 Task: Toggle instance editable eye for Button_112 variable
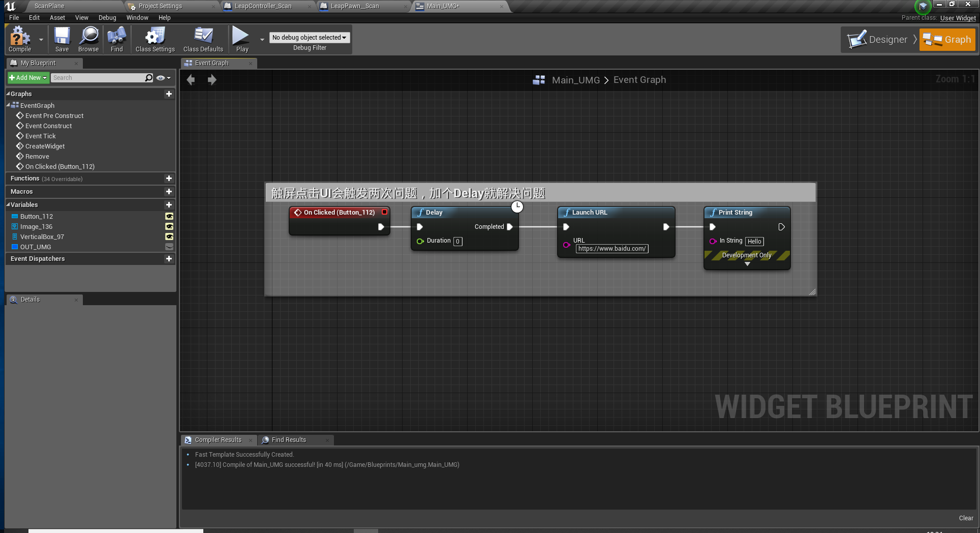(169, 216)
